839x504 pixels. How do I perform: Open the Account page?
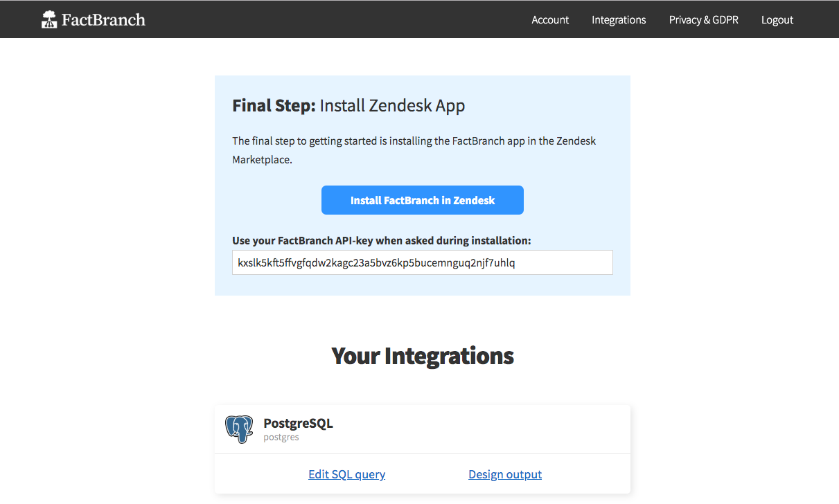pos(550,19)
